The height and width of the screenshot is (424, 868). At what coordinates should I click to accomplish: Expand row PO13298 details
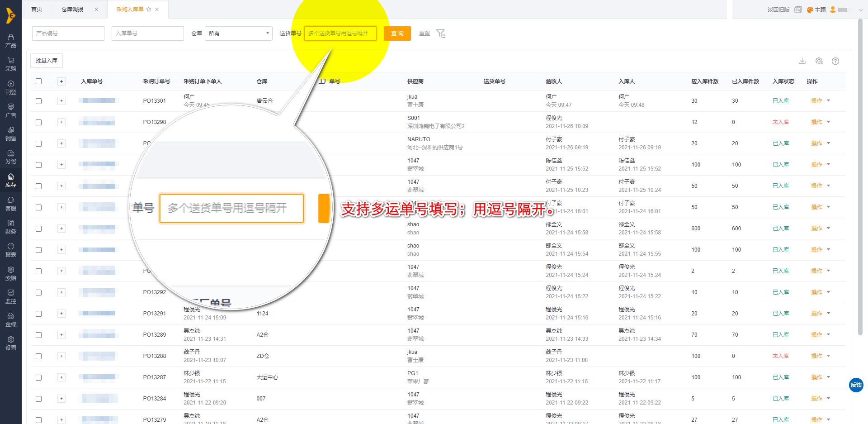point(61,122)
